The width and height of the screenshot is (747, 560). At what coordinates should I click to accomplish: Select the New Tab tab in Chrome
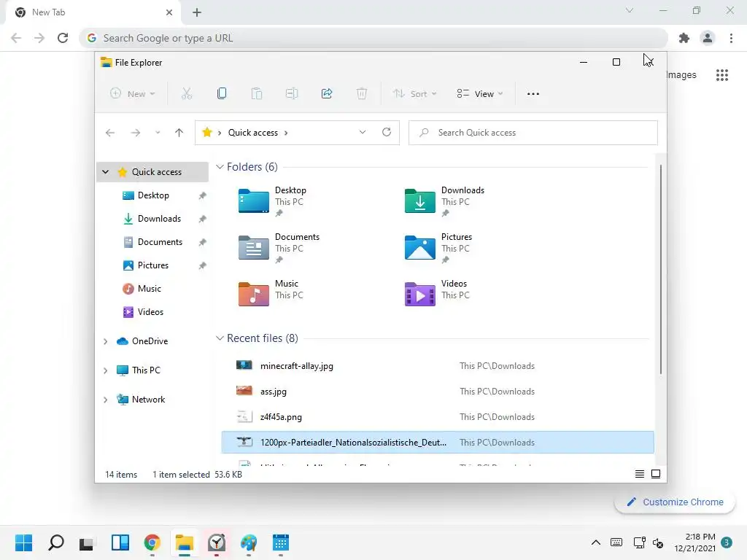[93, 12]
